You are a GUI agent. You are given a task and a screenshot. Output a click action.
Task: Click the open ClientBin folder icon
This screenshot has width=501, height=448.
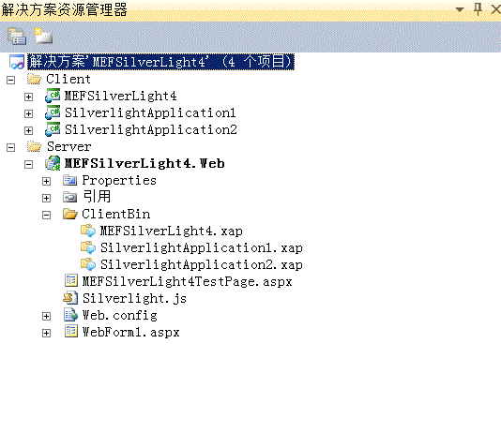pyautogui.click(x=70, y=214)
